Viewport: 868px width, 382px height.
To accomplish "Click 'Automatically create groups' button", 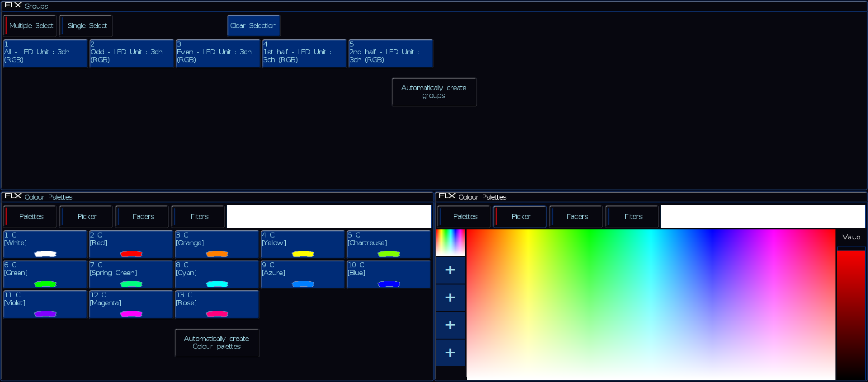I will click(434, 92).
